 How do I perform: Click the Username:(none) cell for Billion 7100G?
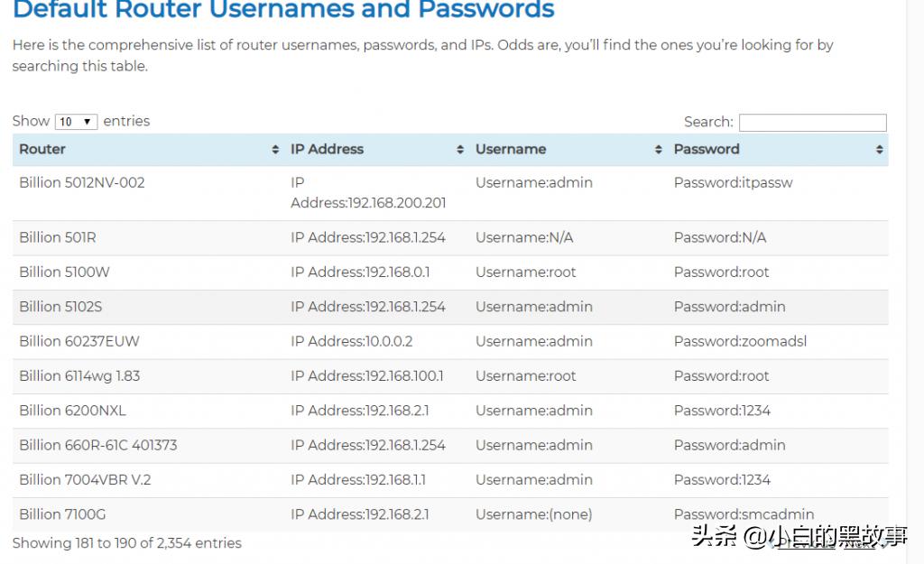(x=533, y=514)
